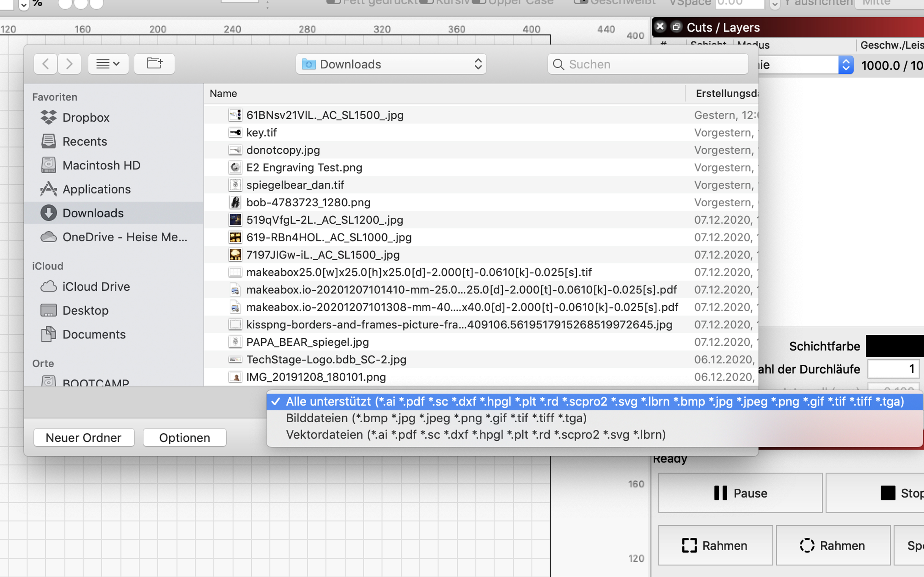Image resolution: width=924 pixels, height=577 pixels.
Task: Click the new folder icon in dialog toolbar
Action: pyautogui.click(x=154, y=64)
